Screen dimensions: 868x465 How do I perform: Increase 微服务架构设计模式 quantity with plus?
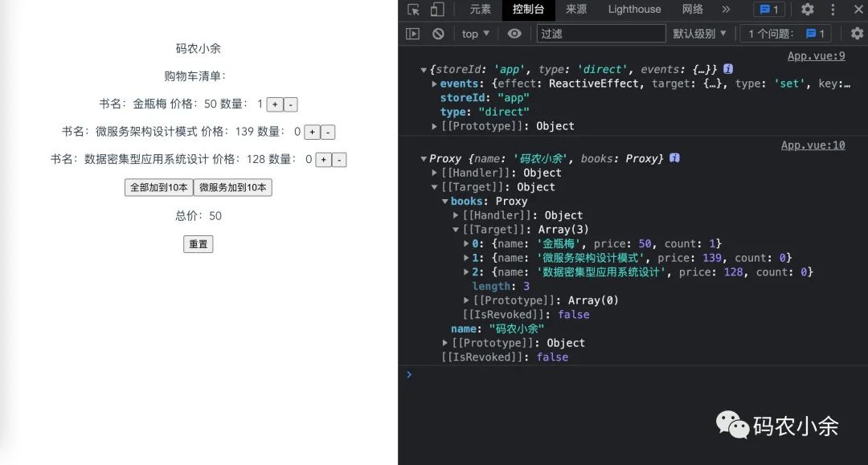312,132
